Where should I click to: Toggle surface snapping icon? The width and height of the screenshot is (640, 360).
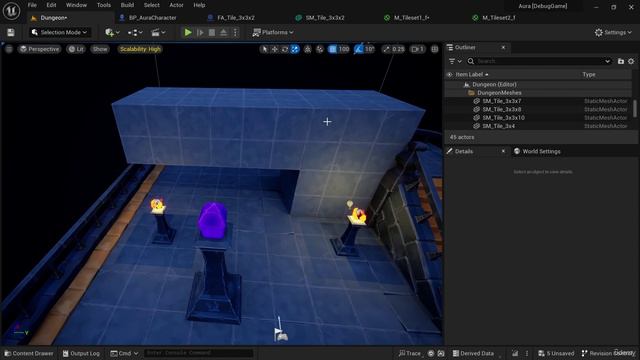click(320, 49)
